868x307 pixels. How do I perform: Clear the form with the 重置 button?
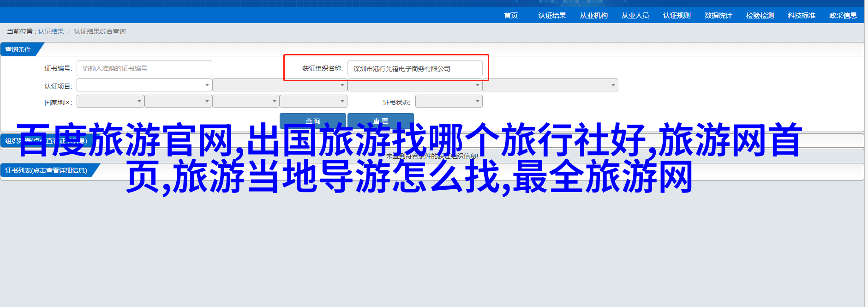(381, 120)
